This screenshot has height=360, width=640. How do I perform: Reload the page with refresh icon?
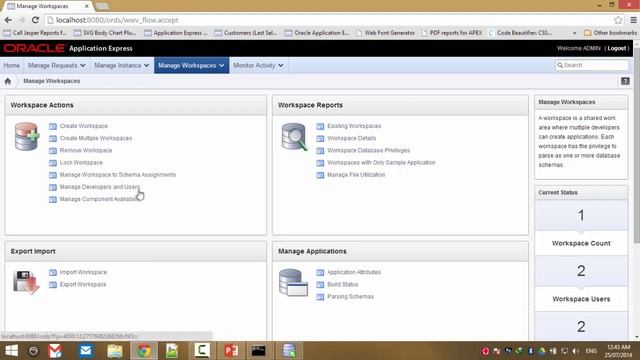point(36,20)
